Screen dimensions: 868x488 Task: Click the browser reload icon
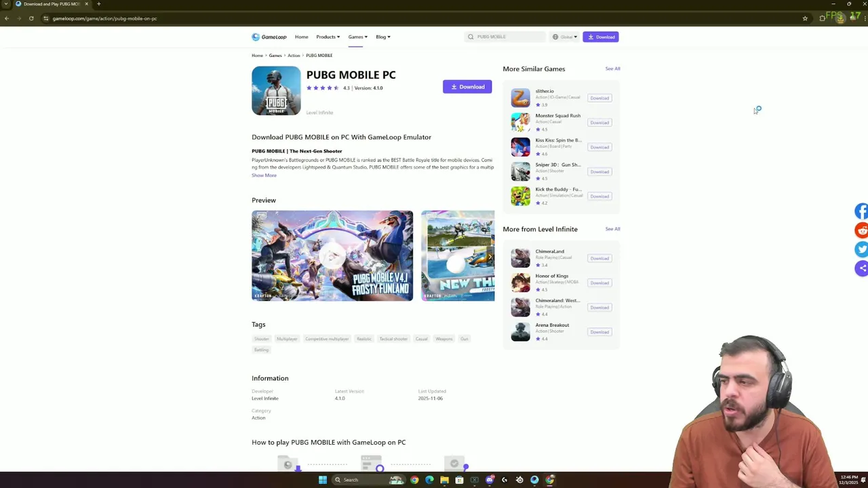pos(31,18)
